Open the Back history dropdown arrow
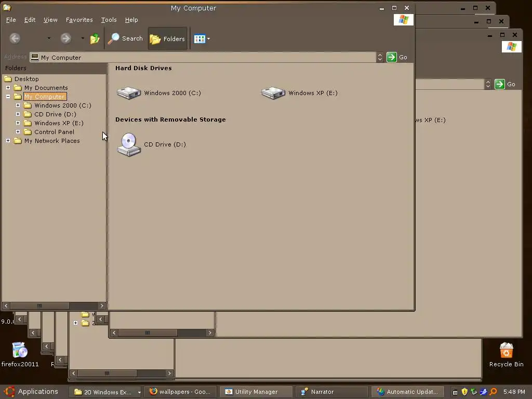The width and height of the screenshot is (532, 399). [49, 38]
